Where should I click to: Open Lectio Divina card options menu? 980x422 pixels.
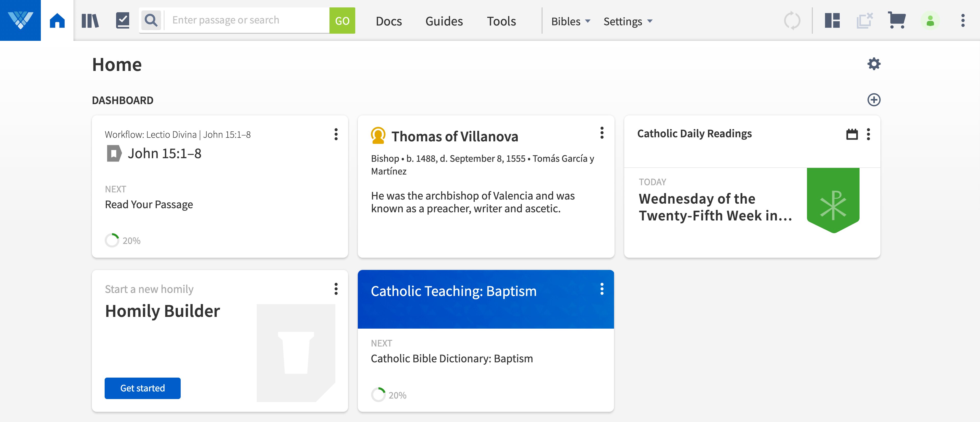(336, 134)
